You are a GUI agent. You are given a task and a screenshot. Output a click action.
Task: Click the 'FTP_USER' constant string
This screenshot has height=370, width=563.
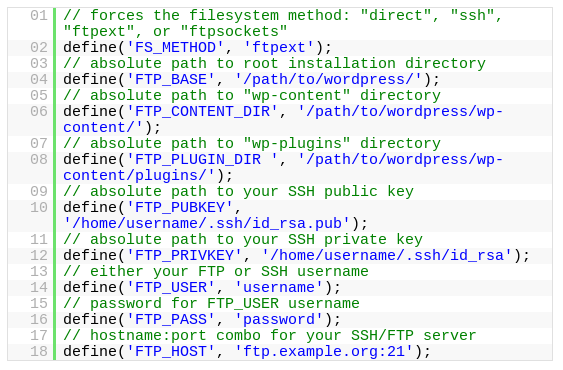tap(172, 287)
